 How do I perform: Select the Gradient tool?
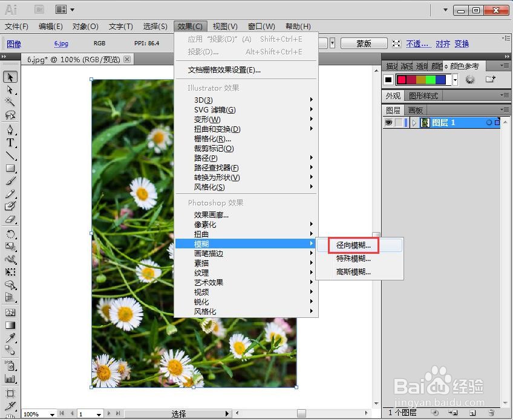click(10, 325)
